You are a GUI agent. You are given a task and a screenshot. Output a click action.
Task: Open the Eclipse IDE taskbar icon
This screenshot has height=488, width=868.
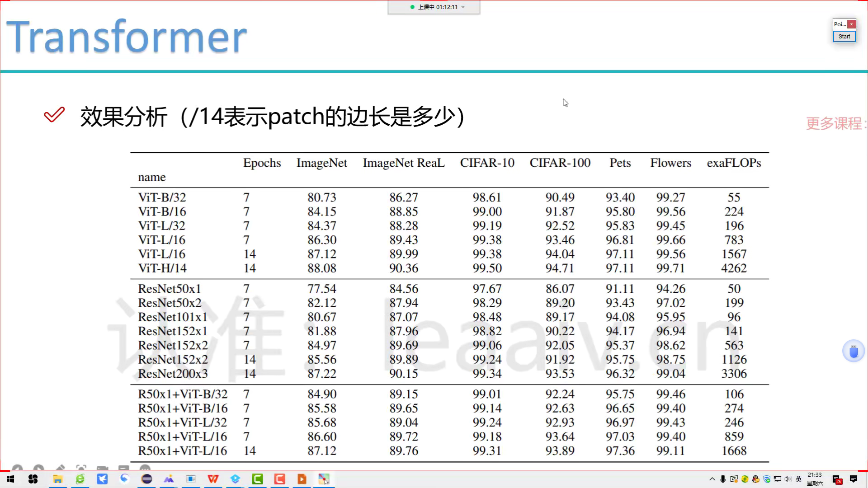pos(146,479)
